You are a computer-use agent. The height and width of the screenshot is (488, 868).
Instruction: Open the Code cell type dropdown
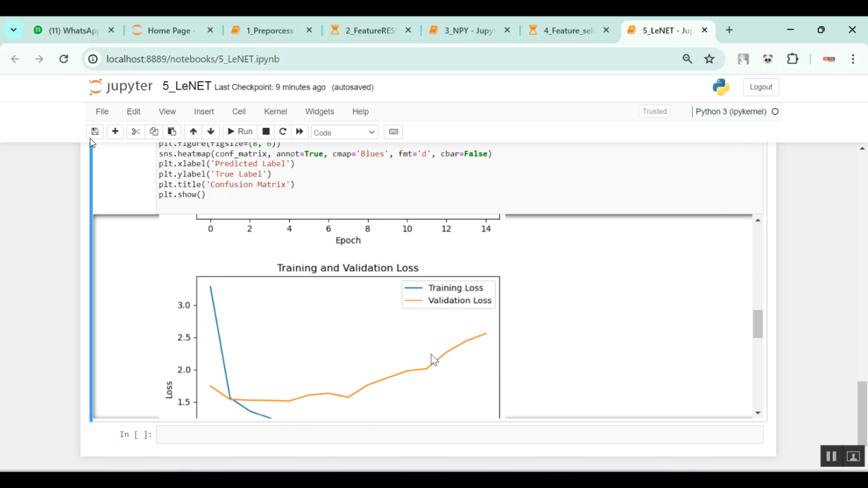click(x=344, y=132)
